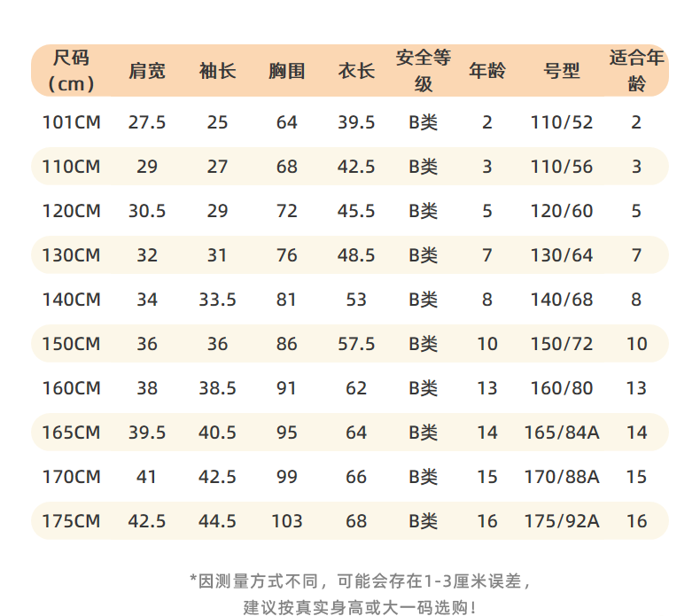Click the 胸围 column header
700x616 pixels.
point(286,71)
